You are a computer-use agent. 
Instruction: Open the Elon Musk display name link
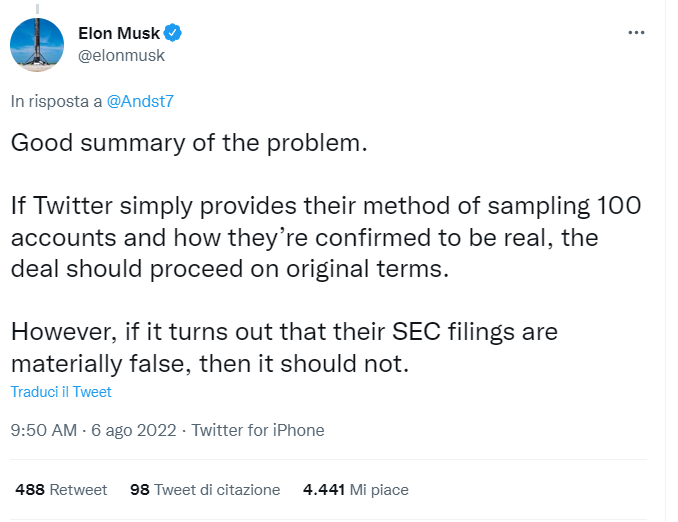[119, 34]
